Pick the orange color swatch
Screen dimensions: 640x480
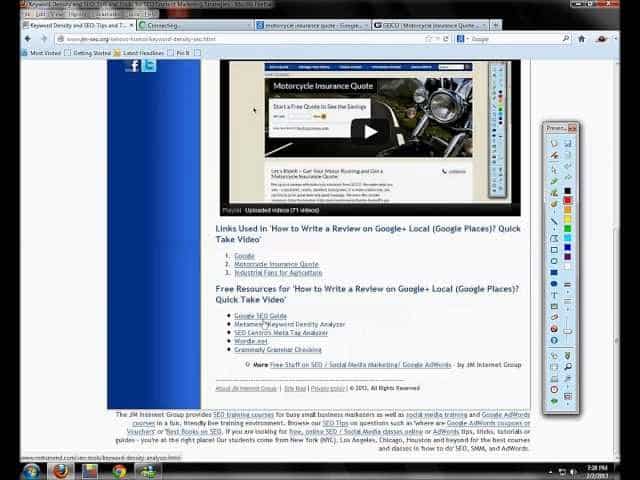[568, 210]
